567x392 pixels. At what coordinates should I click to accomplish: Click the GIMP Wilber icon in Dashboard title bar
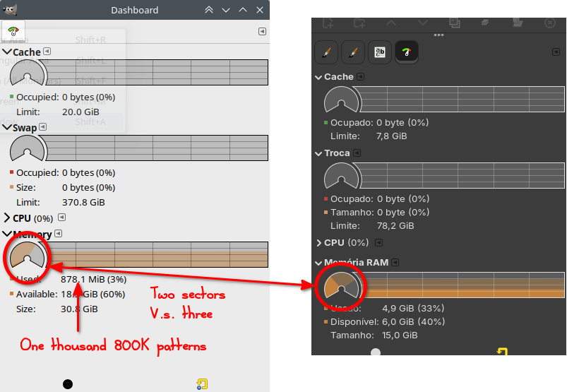pos(9,10)
